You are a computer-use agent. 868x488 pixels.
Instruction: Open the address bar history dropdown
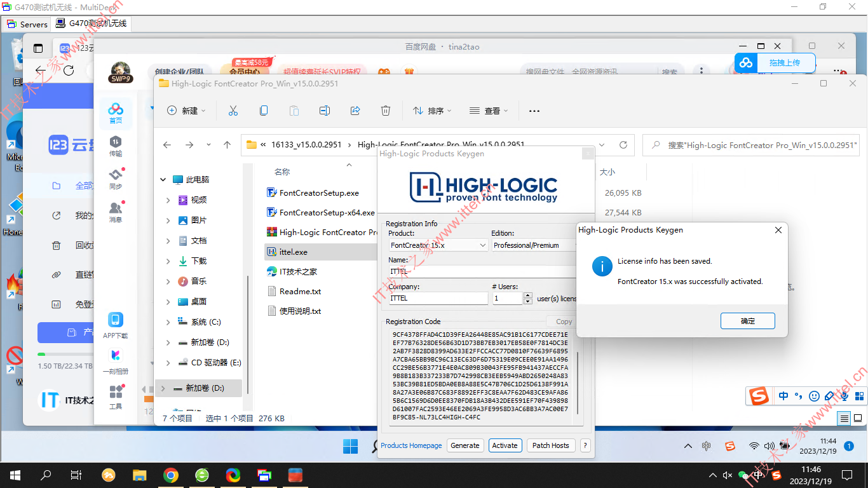602,145
